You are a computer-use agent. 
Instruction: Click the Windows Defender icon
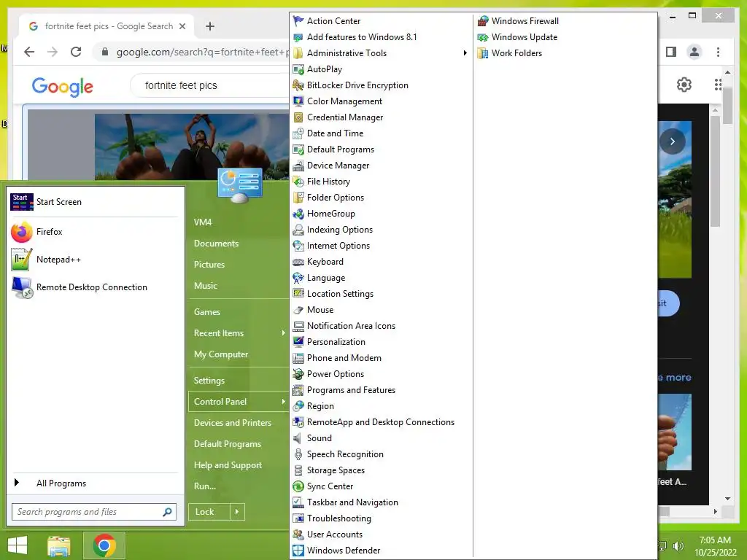point(298,551)
